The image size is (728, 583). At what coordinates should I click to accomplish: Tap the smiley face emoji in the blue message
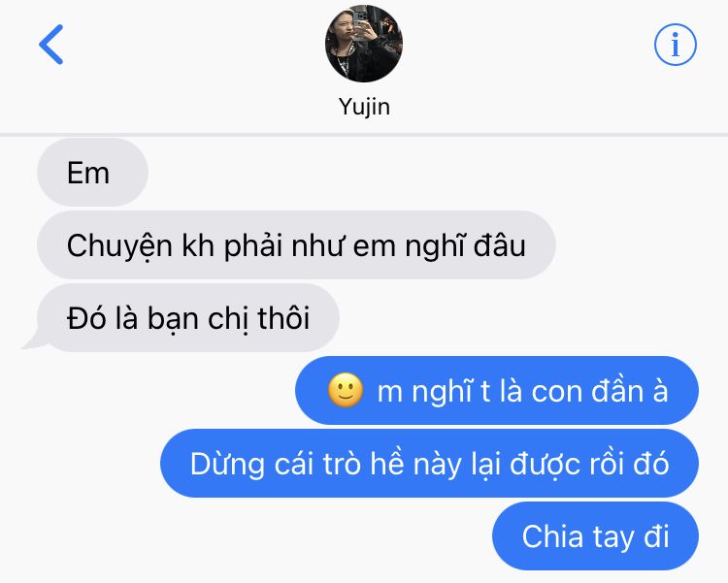(x=346, y=390)
